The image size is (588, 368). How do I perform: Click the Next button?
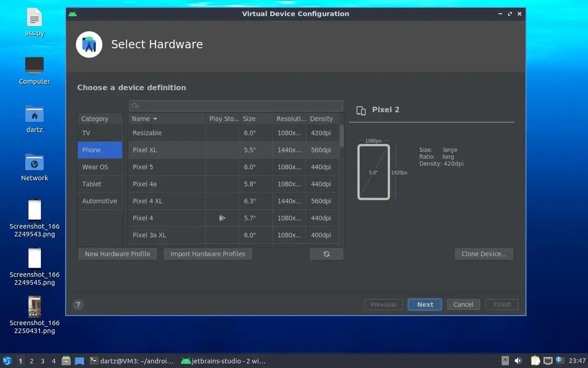coord(425,305)
